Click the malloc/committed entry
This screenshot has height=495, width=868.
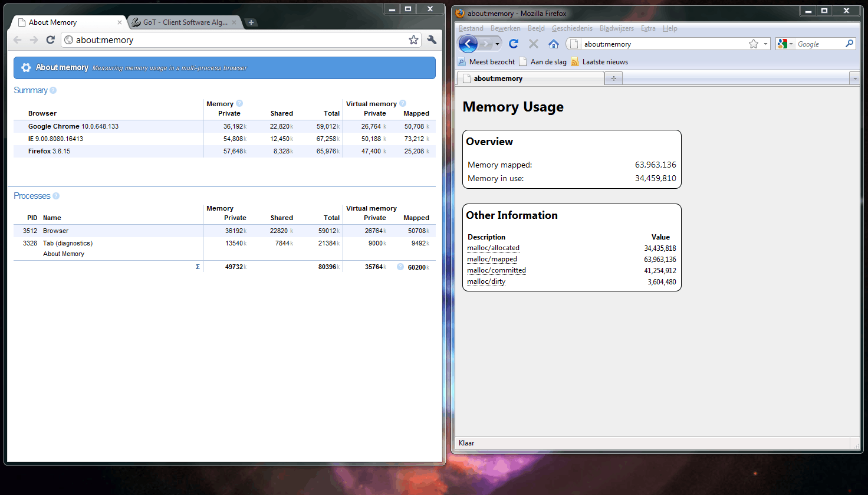point(497,271)
